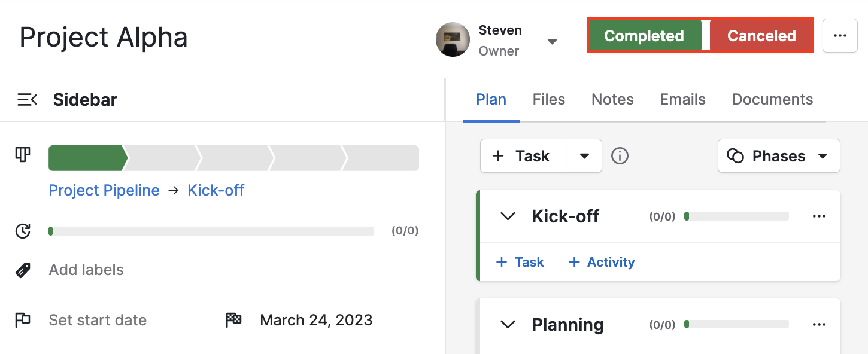Viewport: 868px width, 354px height.
Task: Switch to the Files tab
Action: coord(548,99)
